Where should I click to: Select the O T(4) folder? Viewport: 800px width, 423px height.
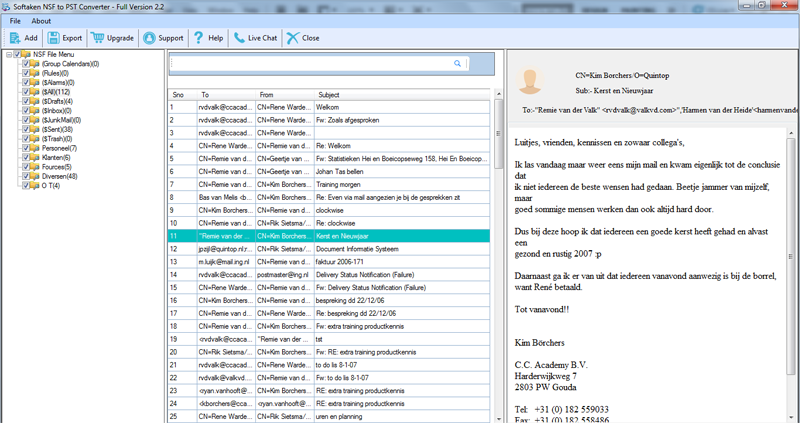tap(51, 186)
